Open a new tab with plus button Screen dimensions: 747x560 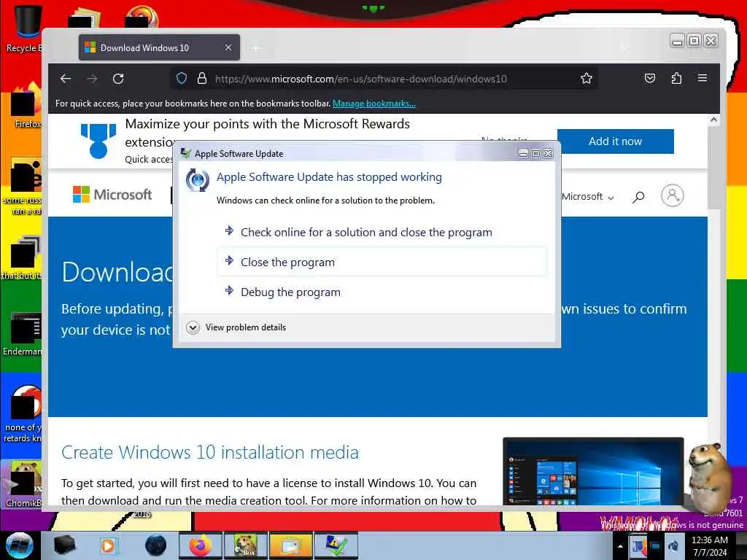[256, 48]
